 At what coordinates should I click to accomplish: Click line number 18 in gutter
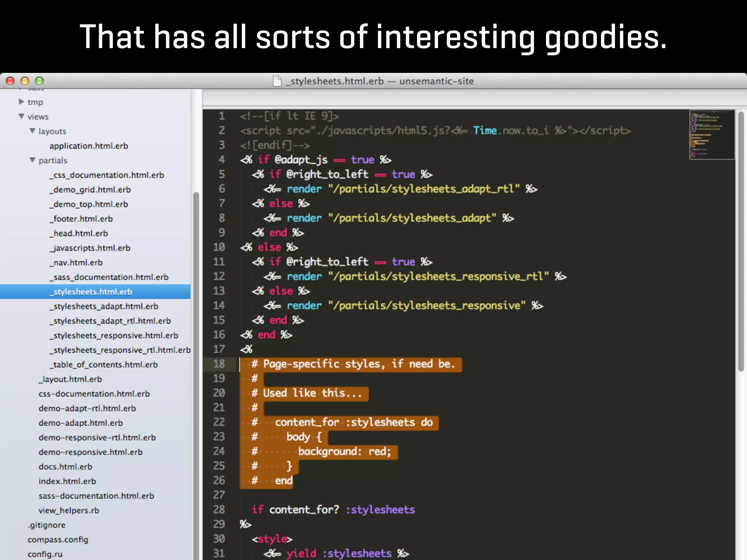tap(219, 364)
